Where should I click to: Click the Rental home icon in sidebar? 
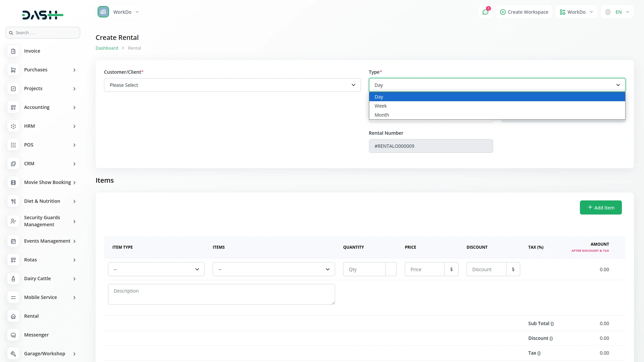pyautogui.click(x=13, y=316)
